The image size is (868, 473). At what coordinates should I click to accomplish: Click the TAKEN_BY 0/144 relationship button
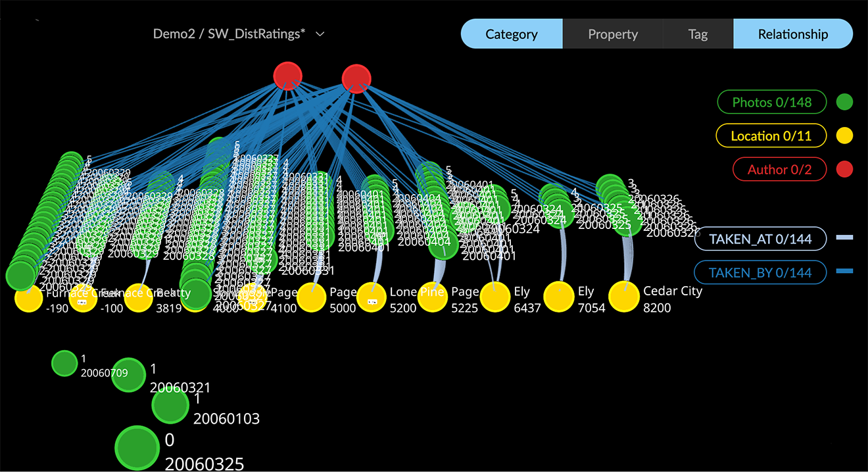pyautogui.click(x=759, y=272)
